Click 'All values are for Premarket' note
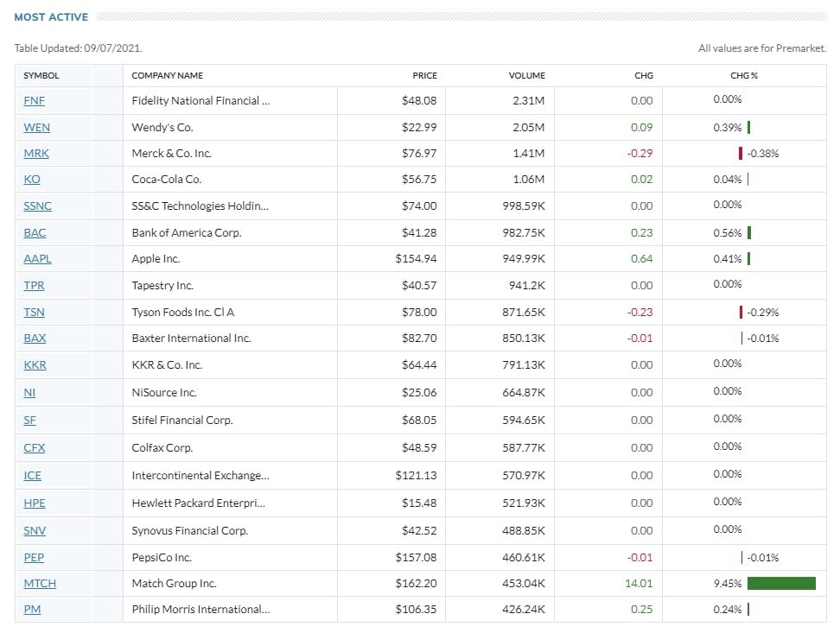Screen dimensions: 840x633 point(761,48)
